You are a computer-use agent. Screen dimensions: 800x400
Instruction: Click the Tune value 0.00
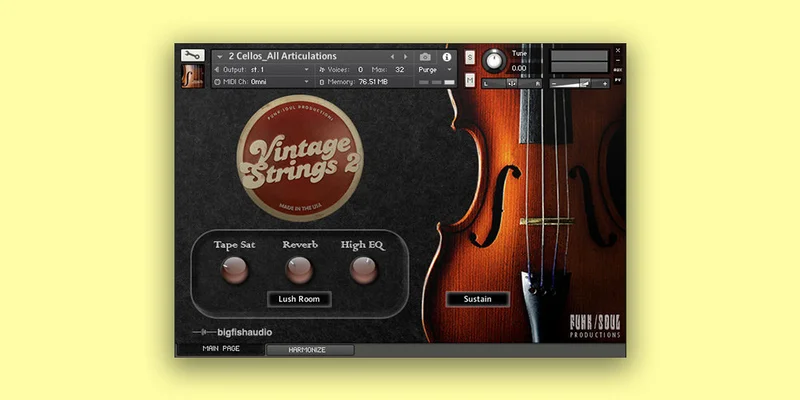pos(519,68)
